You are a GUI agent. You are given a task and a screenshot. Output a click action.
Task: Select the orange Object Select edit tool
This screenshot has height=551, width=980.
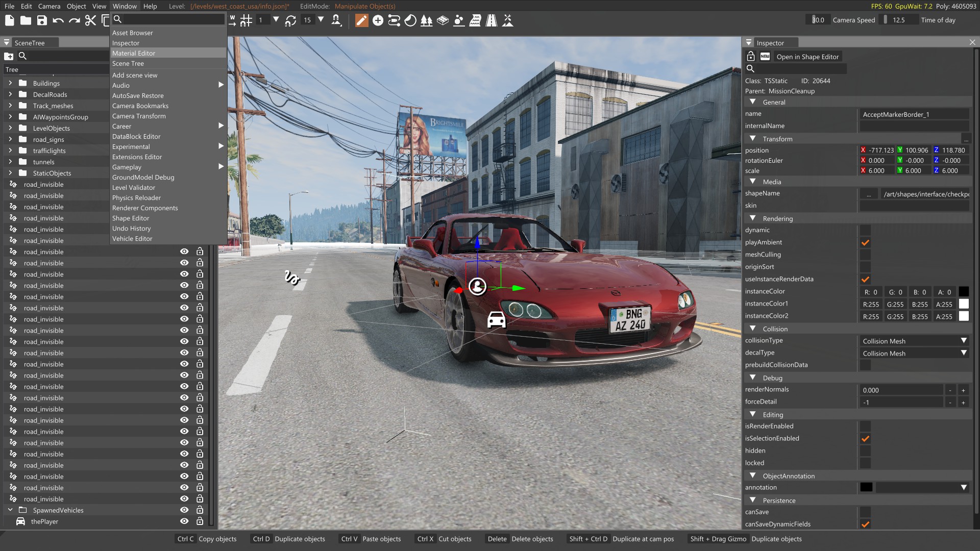[361, 20]
